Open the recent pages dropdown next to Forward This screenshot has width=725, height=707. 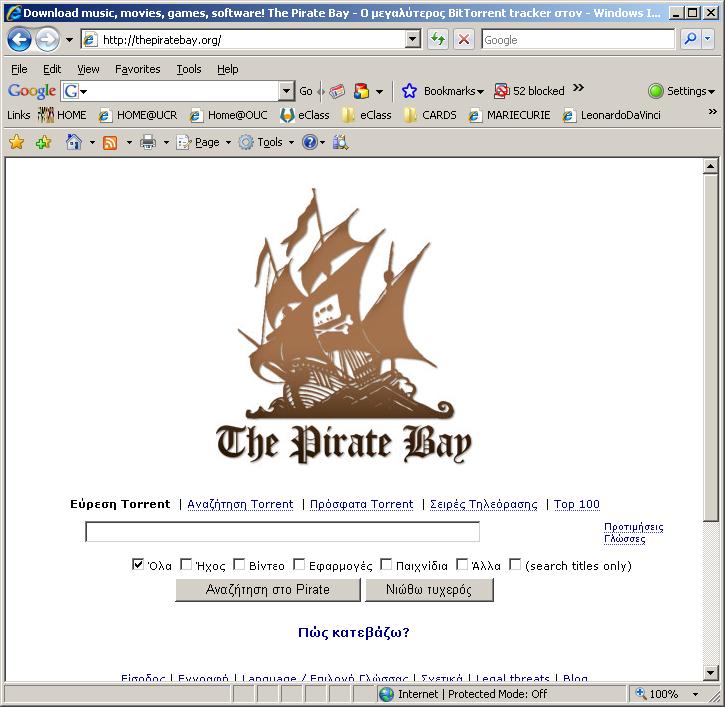69,40
